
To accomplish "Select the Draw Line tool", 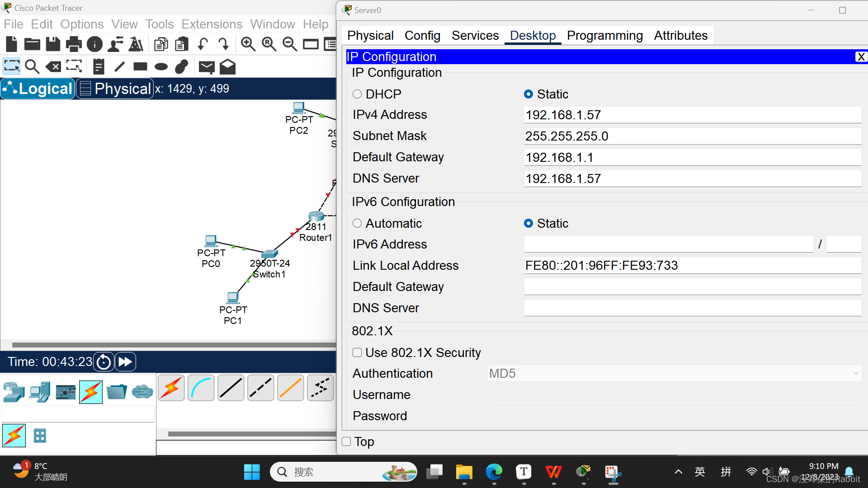I will [119, 67].
